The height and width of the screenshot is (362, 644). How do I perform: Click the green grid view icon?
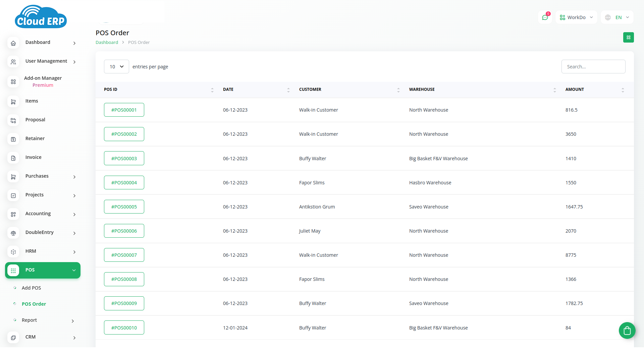point(628,38)
